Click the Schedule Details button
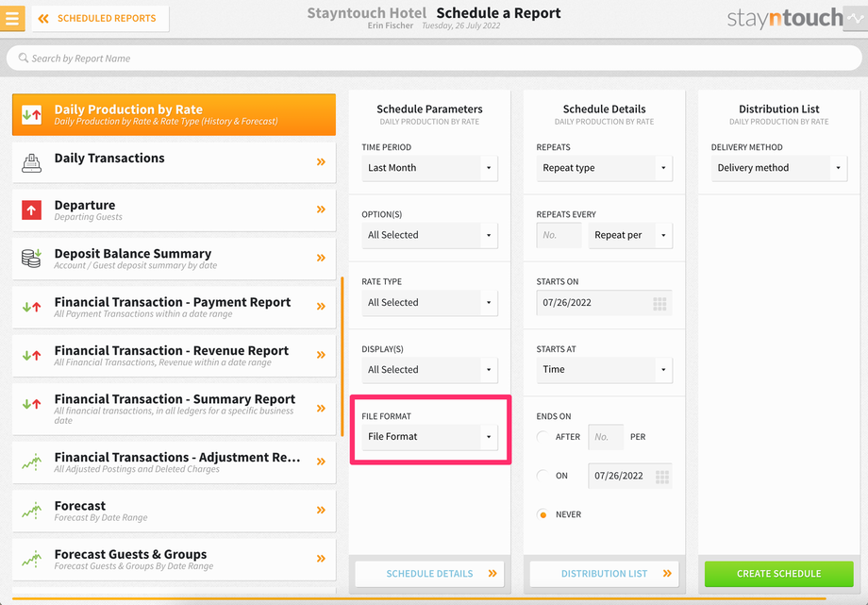Image resolution: width=868 pixels, height=605 pixels. point(429,574)
